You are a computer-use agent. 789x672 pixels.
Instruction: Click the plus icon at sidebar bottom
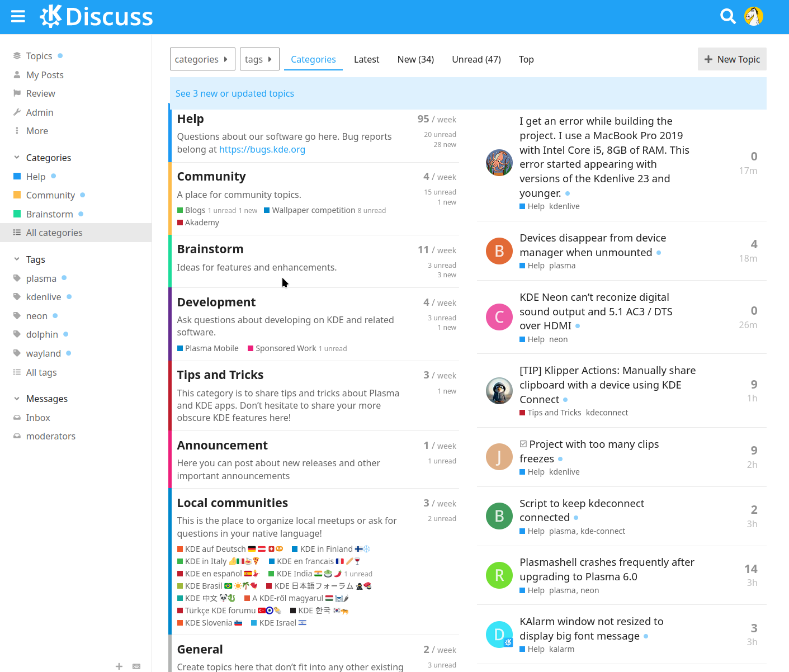[x=119, y=666]
